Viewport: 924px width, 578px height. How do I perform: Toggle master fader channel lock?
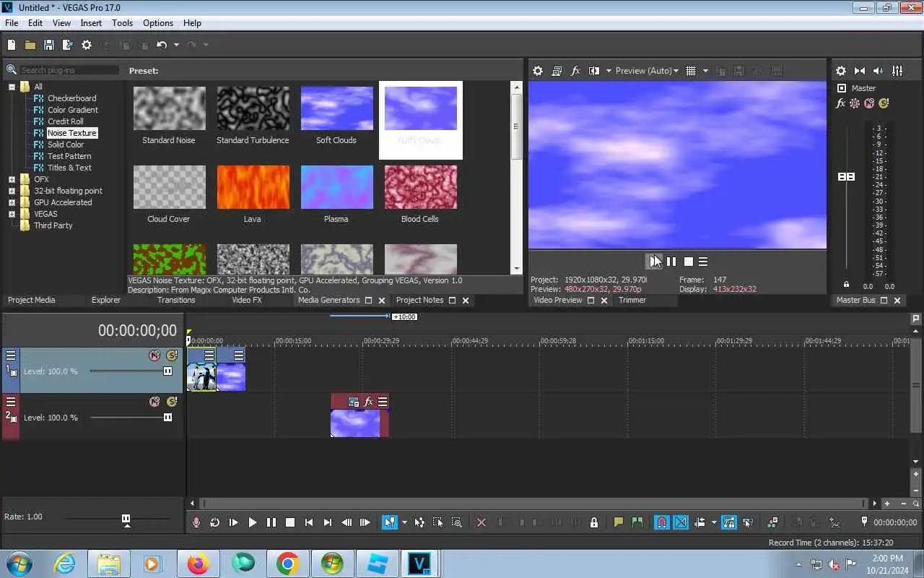click(x=847, y=284)
